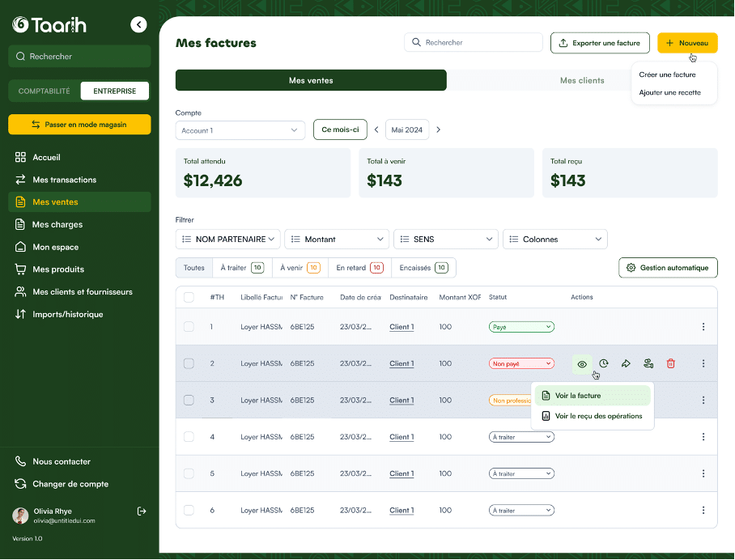Viewport: 735px width, 560px height.
Task: Switch to the Mes clients tab
Action: (x=582, y=81)
